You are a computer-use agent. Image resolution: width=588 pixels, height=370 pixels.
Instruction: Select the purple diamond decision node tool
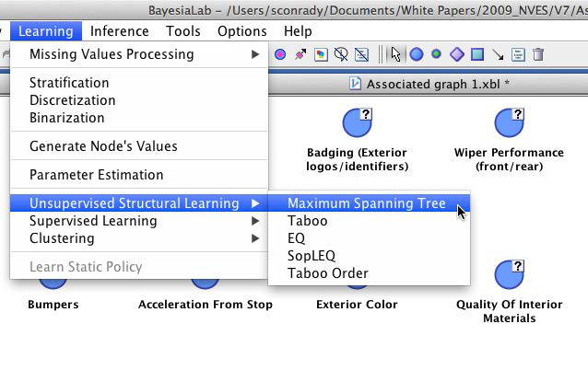pyautogui.click(x=457, y=54)
